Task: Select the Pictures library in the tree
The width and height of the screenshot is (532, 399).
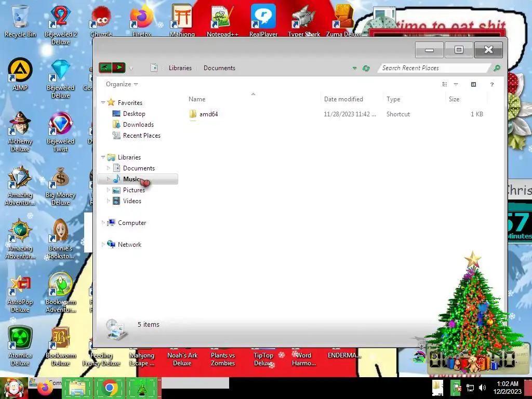Action: [x=129, y=190]
